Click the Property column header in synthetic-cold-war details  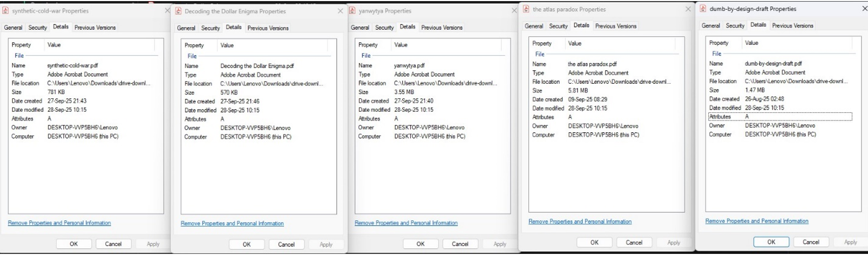click(22, 45)
